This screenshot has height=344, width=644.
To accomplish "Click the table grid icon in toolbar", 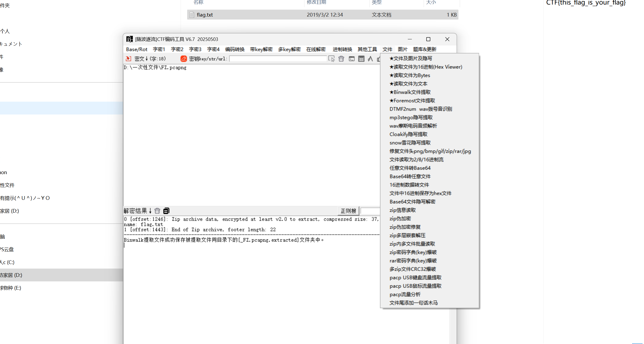I will (x=361, y=59).
